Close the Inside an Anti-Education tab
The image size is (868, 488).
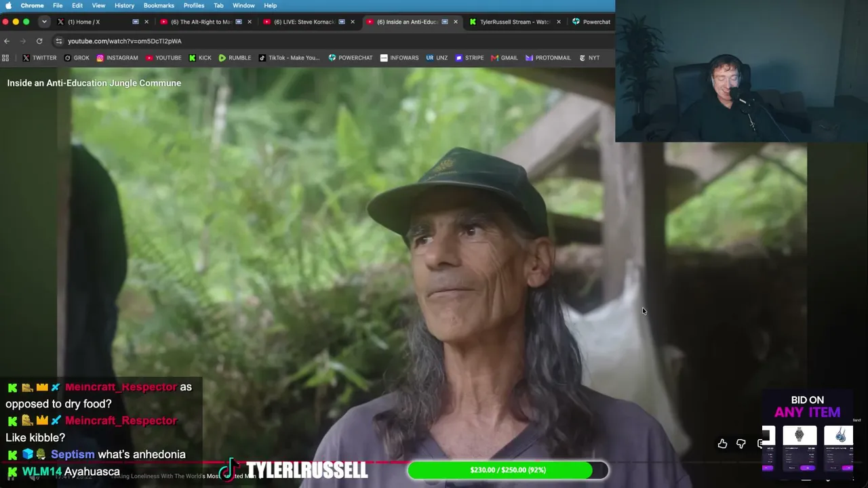point(455,22)
